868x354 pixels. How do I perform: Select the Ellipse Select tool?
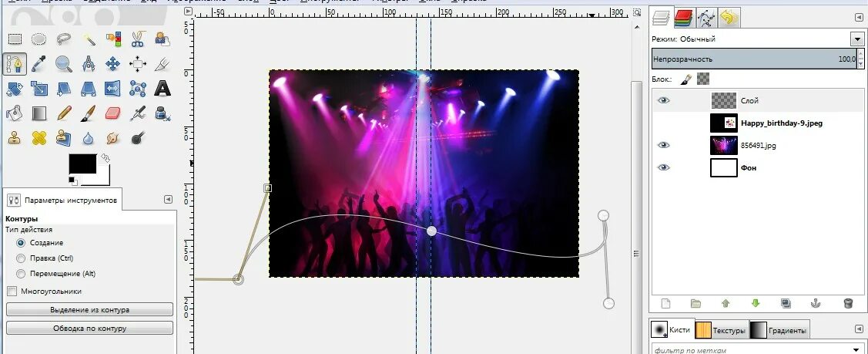click(x=39, y=39)
